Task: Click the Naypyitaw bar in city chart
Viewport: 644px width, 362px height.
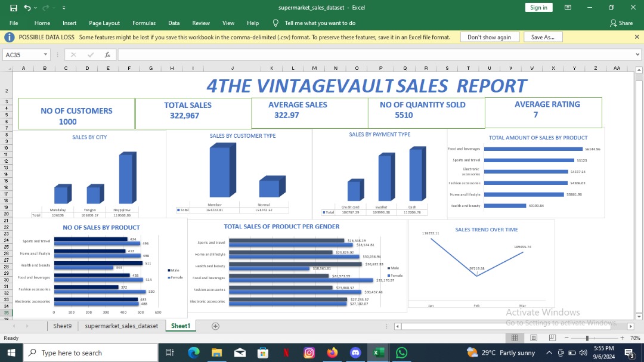Action: pos(128,178)
